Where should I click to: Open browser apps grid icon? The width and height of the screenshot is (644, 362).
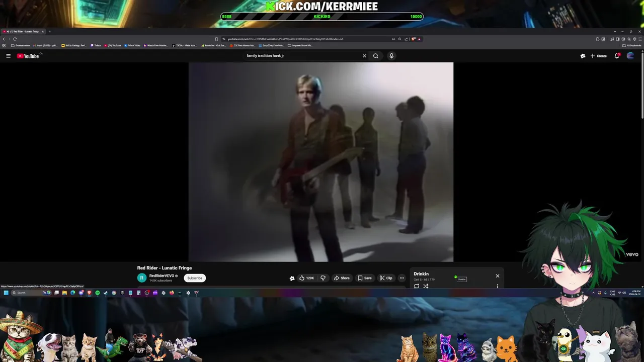pyautogui.click(x=4, y=45)
